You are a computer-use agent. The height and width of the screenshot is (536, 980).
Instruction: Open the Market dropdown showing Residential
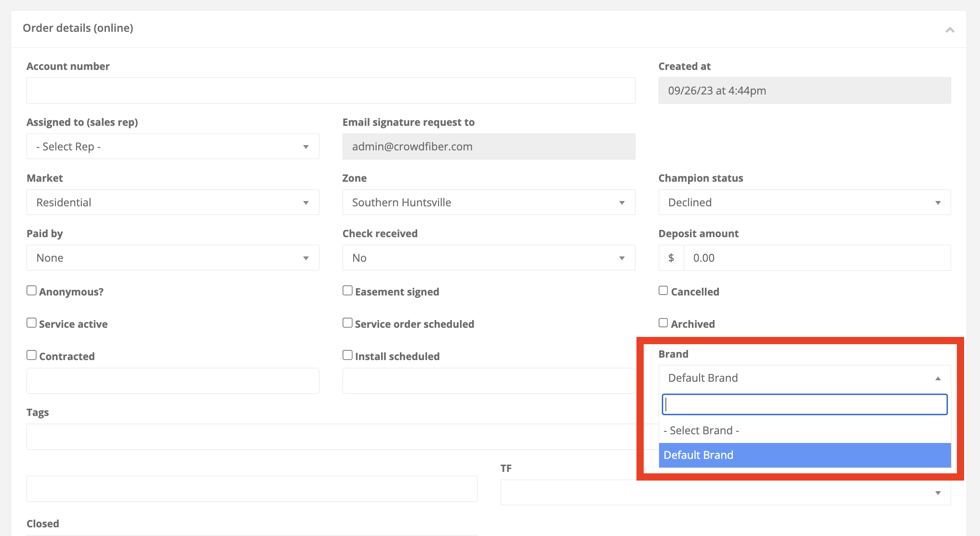point(172,202)
